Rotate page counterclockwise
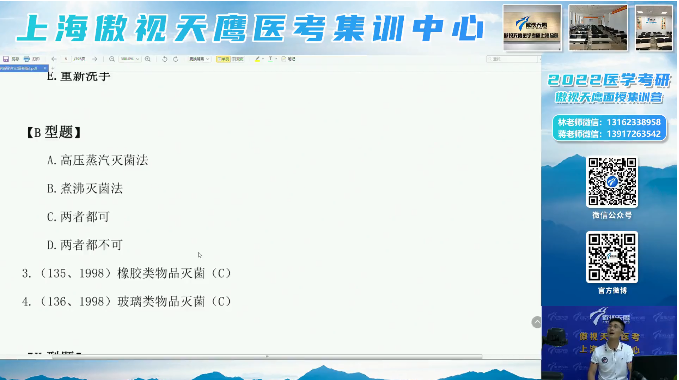This screenshot has width=679, height=380. 165,59
